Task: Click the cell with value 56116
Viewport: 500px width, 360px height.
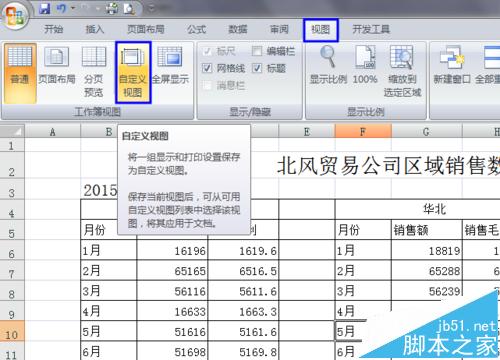Action: [172, 291]
